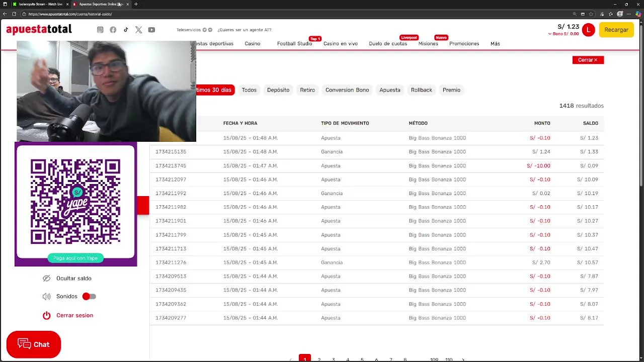Viewport: 644px width, 362px height.
Task: Click the power icon for Cerrar sesion
Action: pyautogui.click(x=47, y=315)
